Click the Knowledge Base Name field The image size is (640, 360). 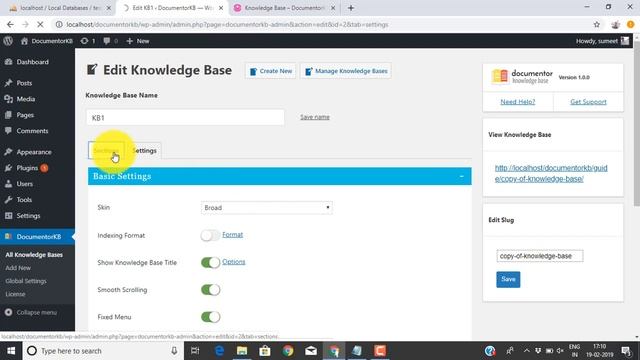coord(185,118)
